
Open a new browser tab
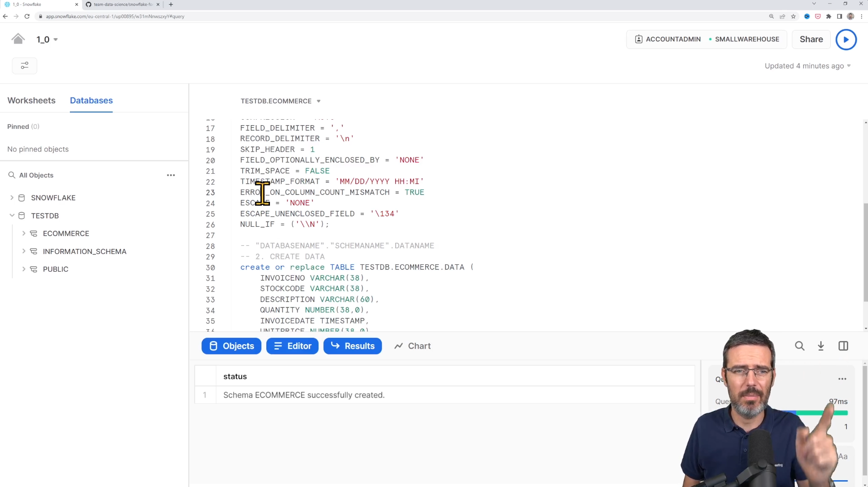pyautogui.click(x=171, y=5)
